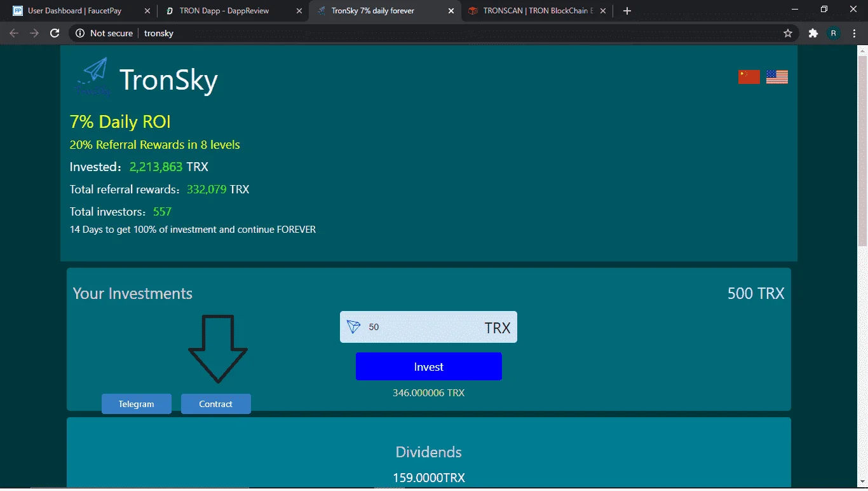Click the referral rewards value 332,079
868x491 pixels.
[x=207, y=190]
